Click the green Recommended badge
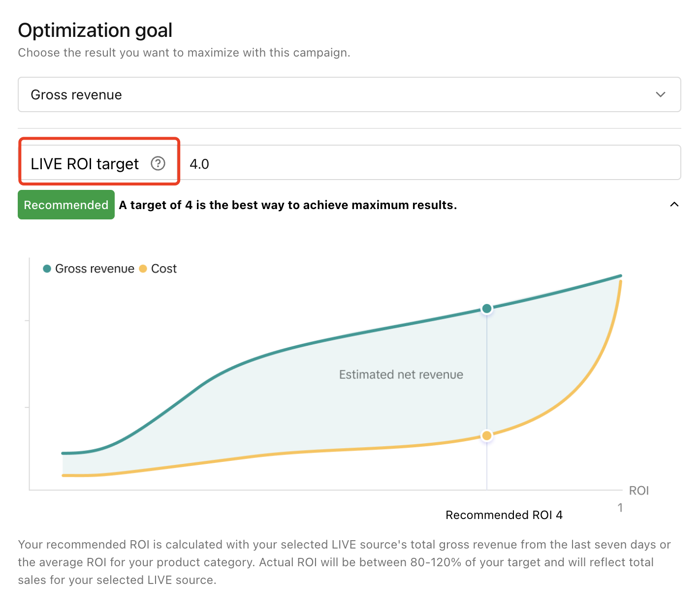 66,205
